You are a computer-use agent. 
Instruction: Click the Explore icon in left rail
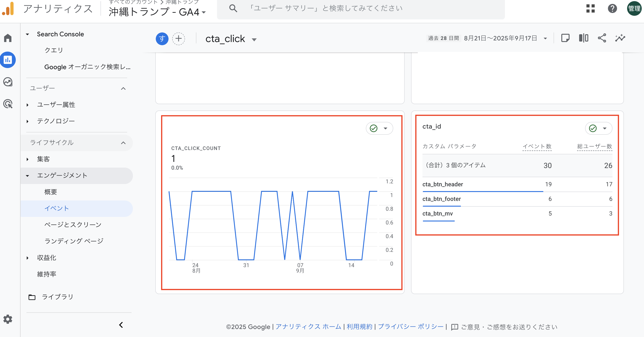[8, 82]
